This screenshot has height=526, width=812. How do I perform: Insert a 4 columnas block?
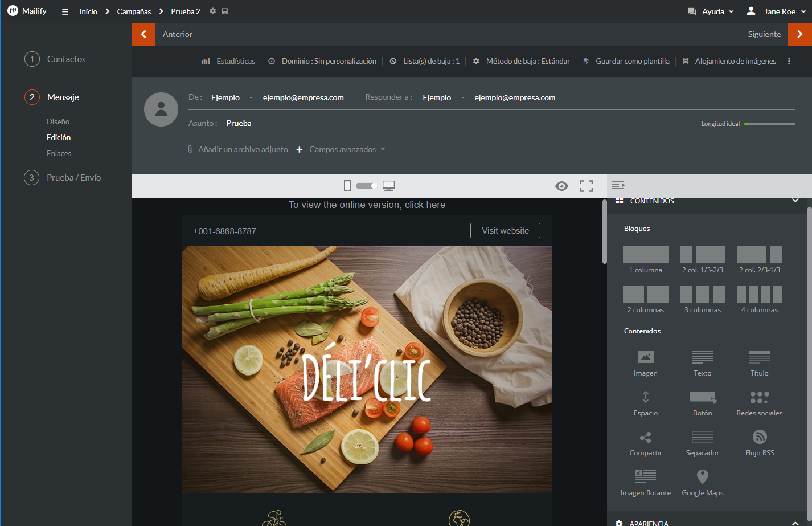coord(760,300)
